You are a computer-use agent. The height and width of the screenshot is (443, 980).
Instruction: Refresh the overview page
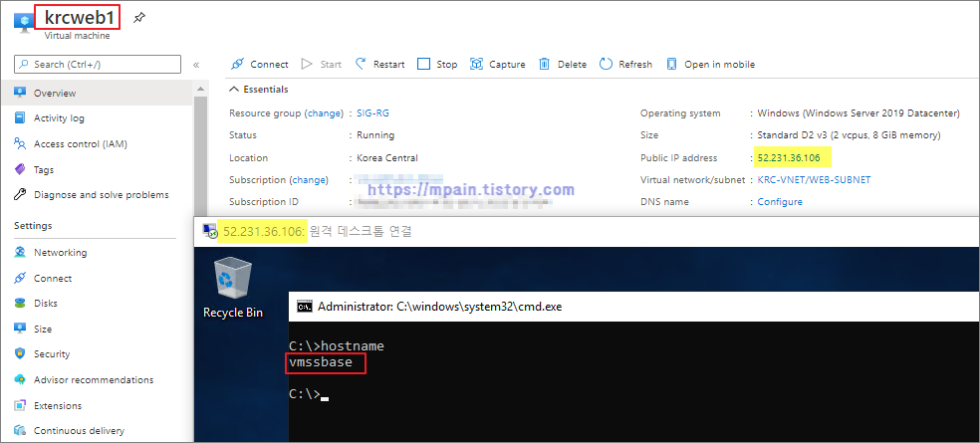click(625, 65)
